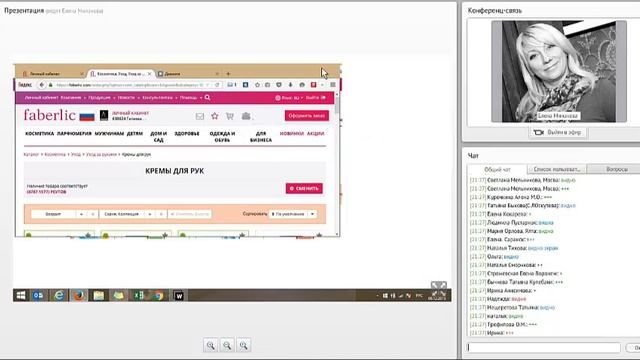640x360 pixels.
Task: Open the shopping cart icon
Action: coord(230,116)
